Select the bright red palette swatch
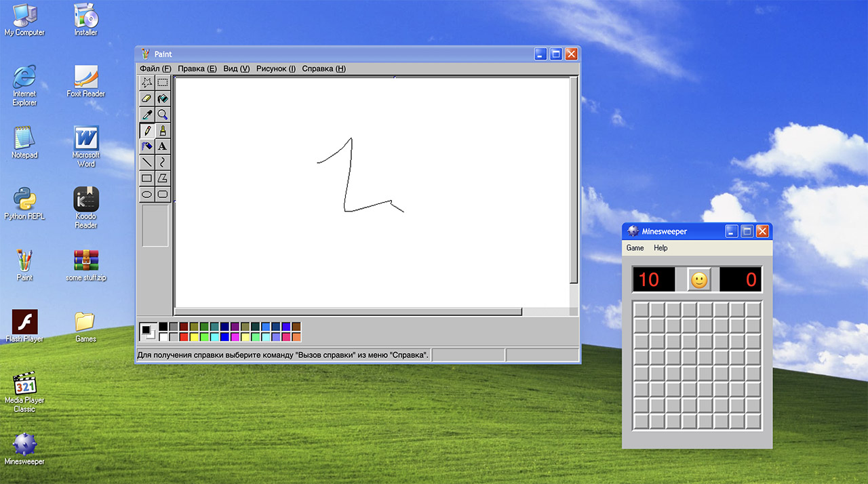 (x=184, y=337)
